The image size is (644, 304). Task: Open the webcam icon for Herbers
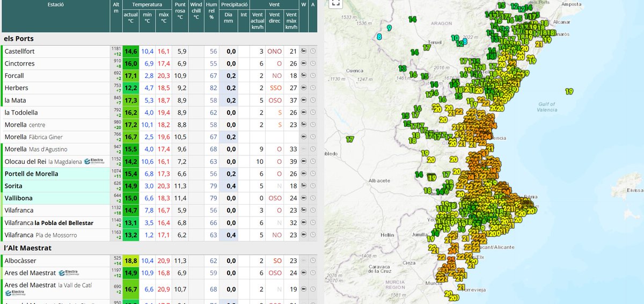303,88
